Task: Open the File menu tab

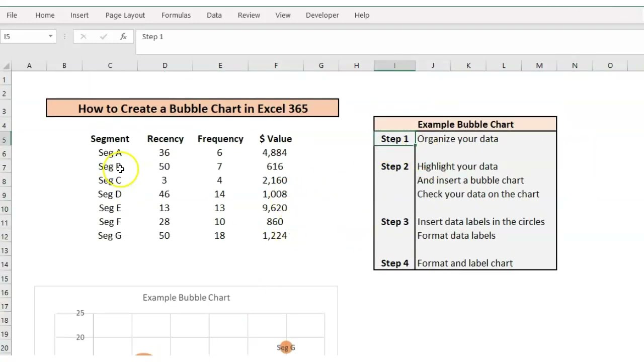Action: (x=12, y=15)
